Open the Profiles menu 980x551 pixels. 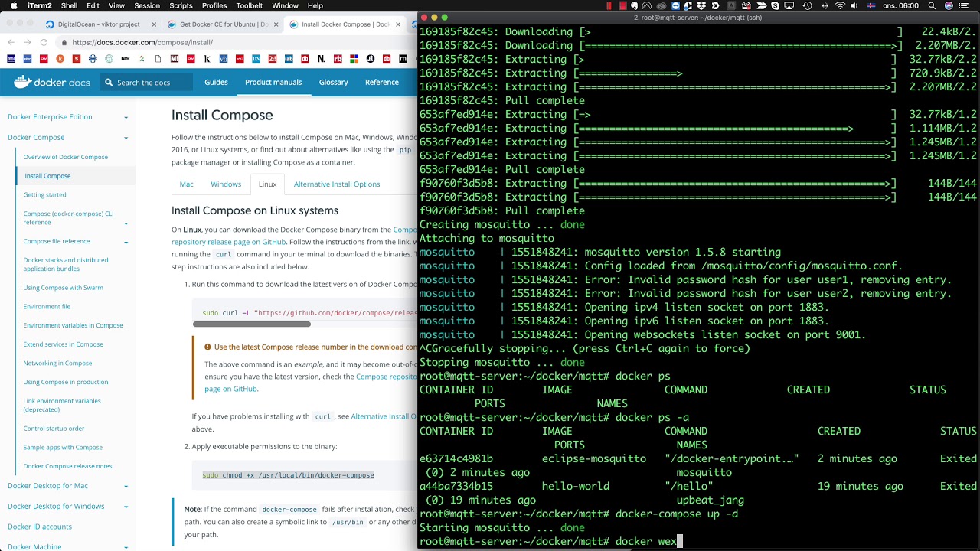pos(214,5)
